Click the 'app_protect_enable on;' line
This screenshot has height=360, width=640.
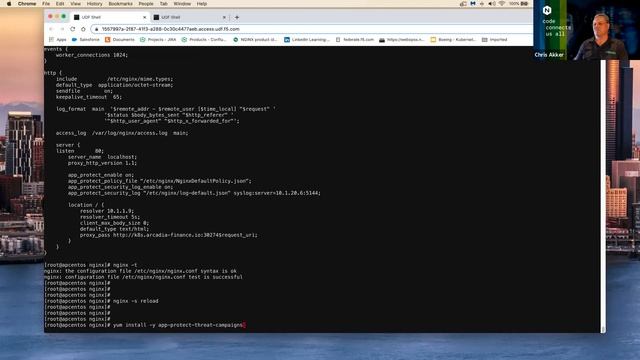pyautogui.click(x=101, y=175)
